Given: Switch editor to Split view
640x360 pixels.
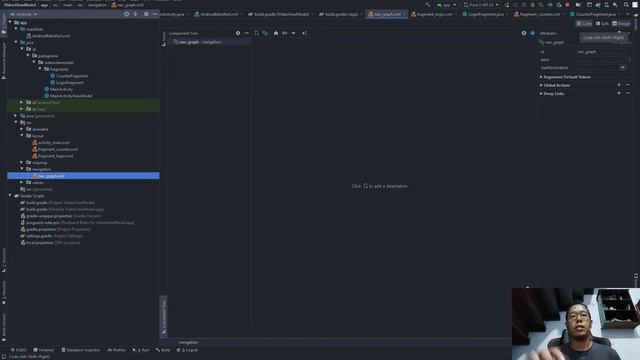Looking at the screenshot, I should click(x=602, y=24).
